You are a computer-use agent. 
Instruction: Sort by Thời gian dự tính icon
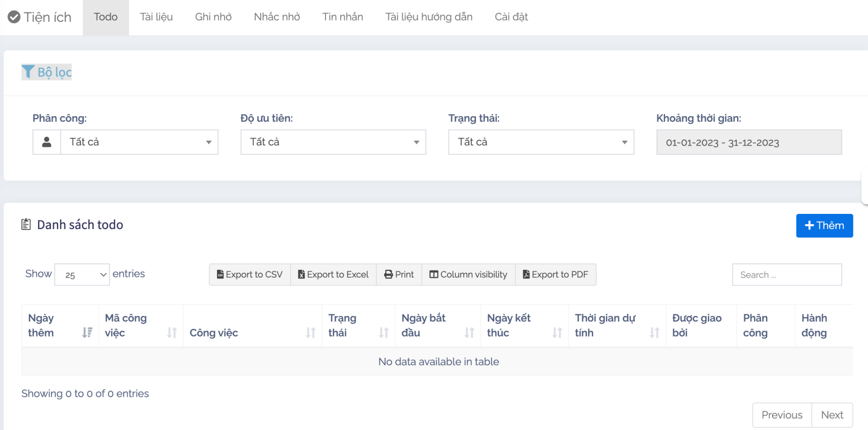pyautogui.click(x=655, y=332)
